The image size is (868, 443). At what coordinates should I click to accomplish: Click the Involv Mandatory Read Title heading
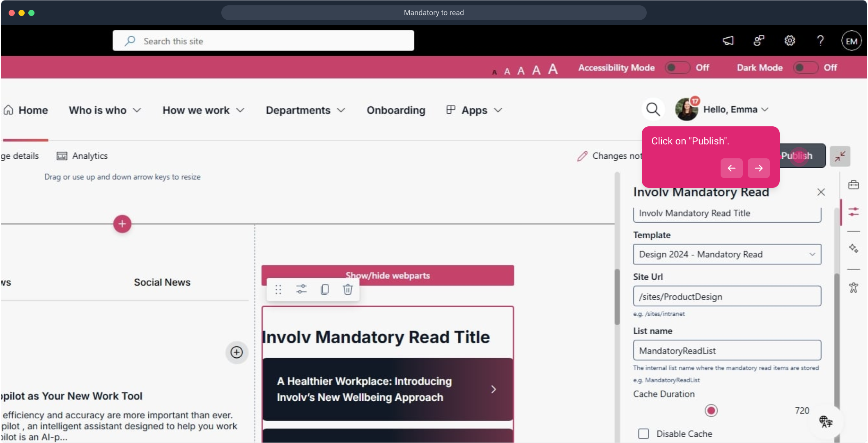[x=376, y=337]
